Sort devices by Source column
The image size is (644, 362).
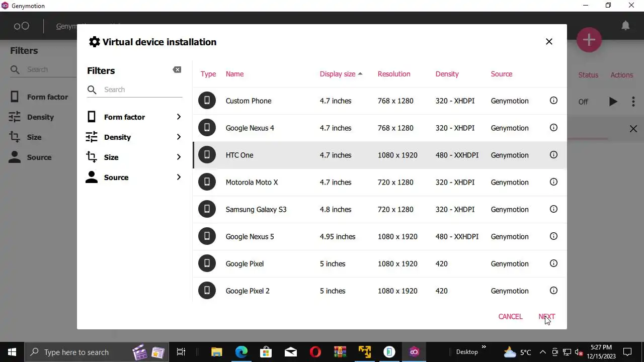(x=502, y=74)
